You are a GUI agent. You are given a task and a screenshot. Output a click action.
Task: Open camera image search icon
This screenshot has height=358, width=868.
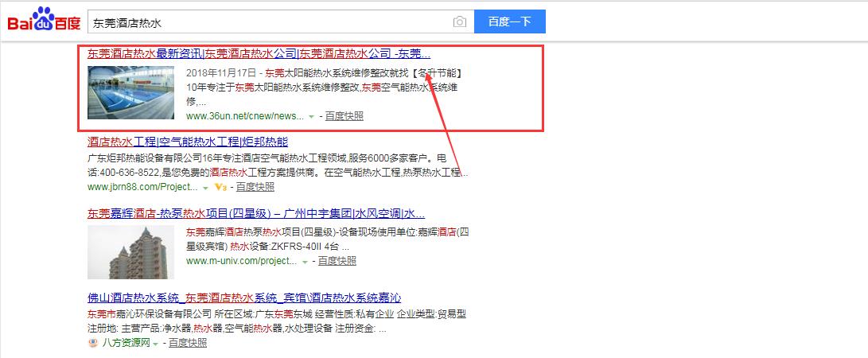pyautogui.click(x=459, y=22)
